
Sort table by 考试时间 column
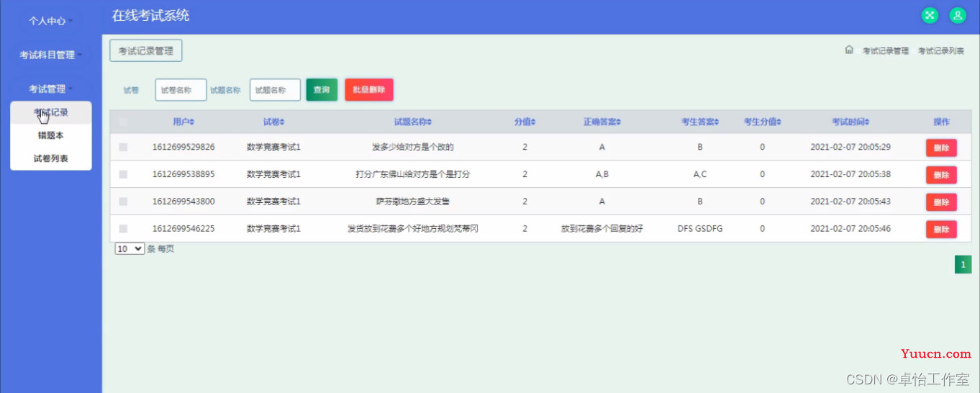point(850,122)
